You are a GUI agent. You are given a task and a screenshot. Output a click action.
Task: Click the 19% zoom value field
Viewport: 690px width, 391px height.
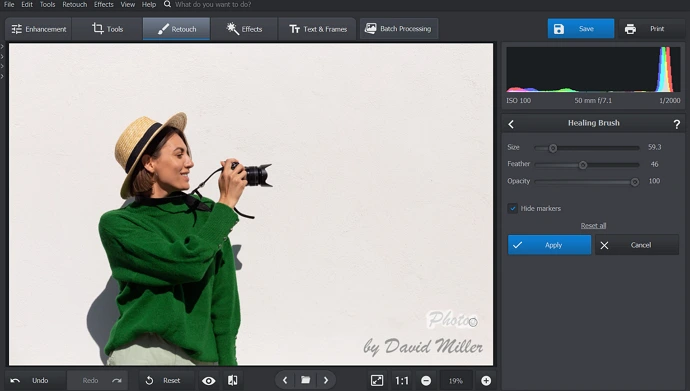coord(456,381)
